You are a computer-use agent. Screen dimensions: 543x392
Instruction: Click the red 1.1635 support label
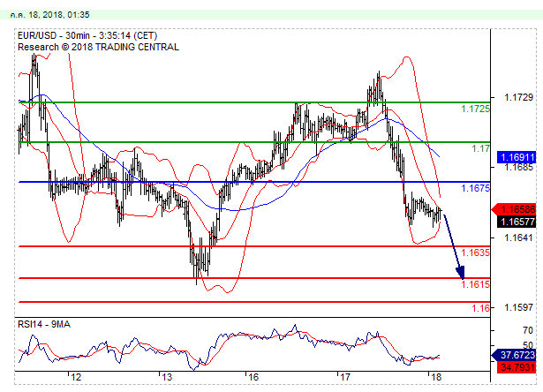pyautogui.click(x=476, y=253)
